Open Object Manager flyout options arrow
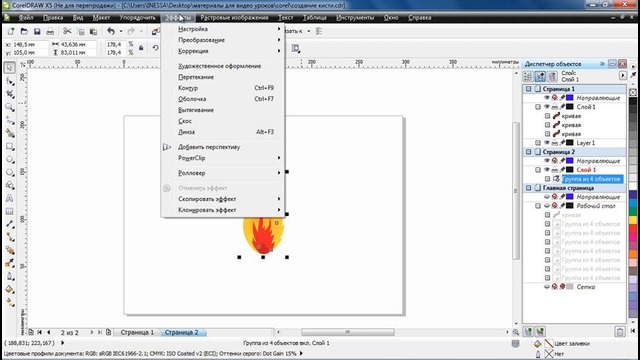 tap(622, 76)
